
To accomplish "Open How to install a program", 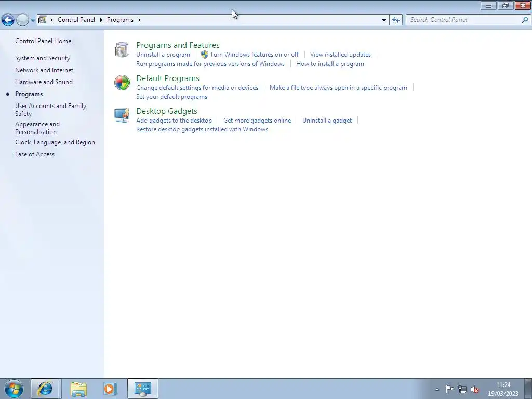I will [x=330, y=64].
